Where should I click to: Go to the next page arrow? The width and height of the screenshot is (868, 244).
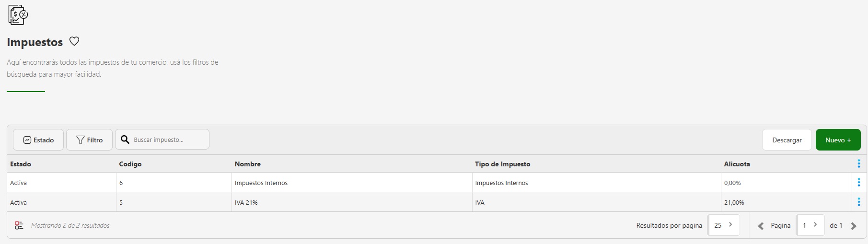[x=854, y=226]
